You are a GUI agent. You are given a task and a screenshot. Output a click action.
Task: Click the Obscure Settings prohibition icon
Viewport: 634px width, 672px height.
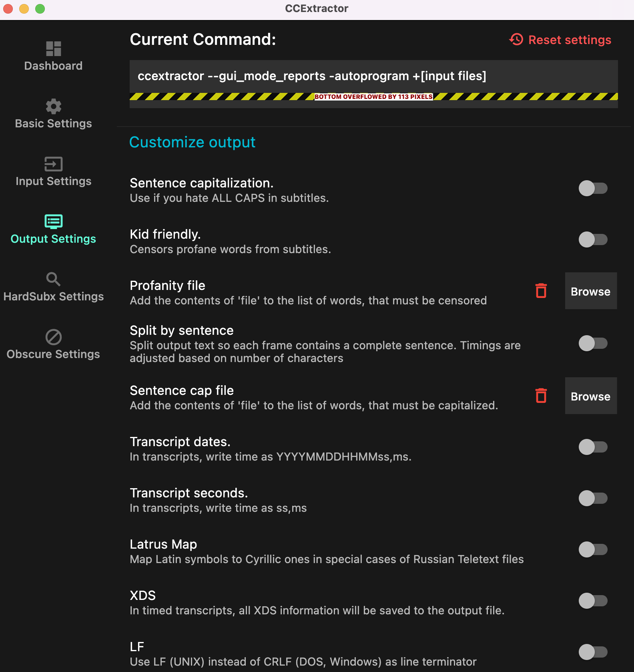[53, 338]
